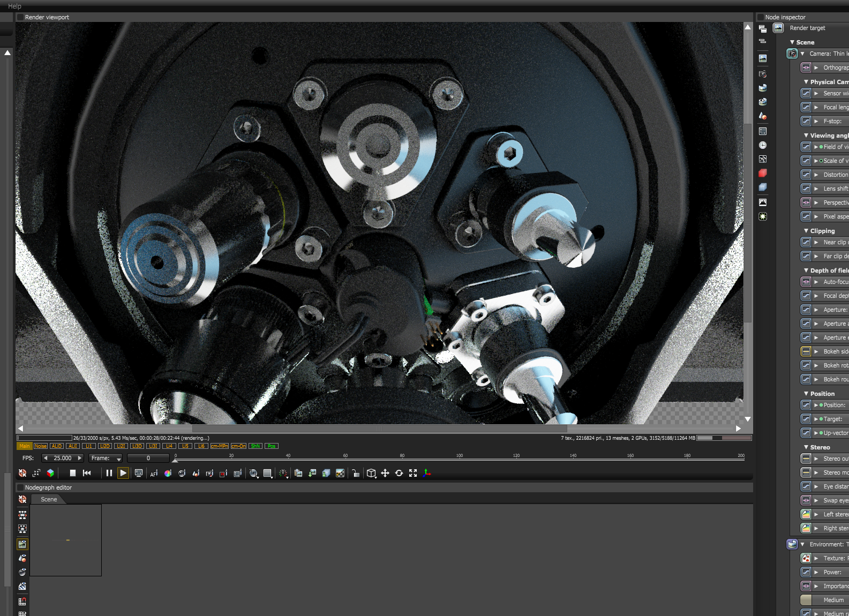This screenshot has height=616, width=849.
Task: Decrease FPS with the left arrow
Action: (46, 458)
